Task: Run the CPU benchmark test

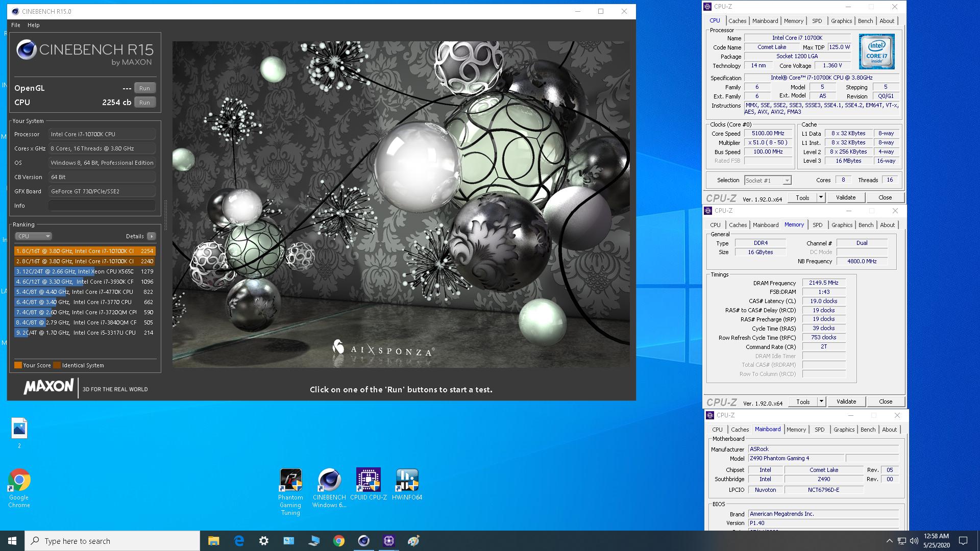Action: (145, 103)
